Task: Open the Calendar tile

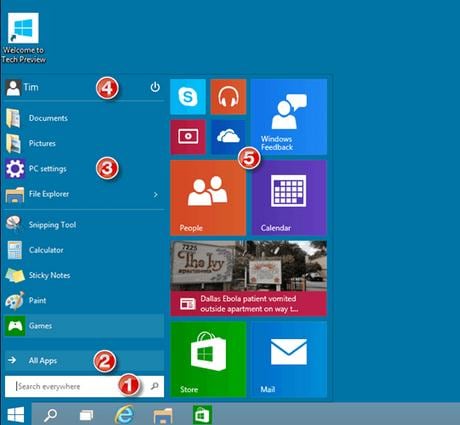Action: click(x=289, y=198)
